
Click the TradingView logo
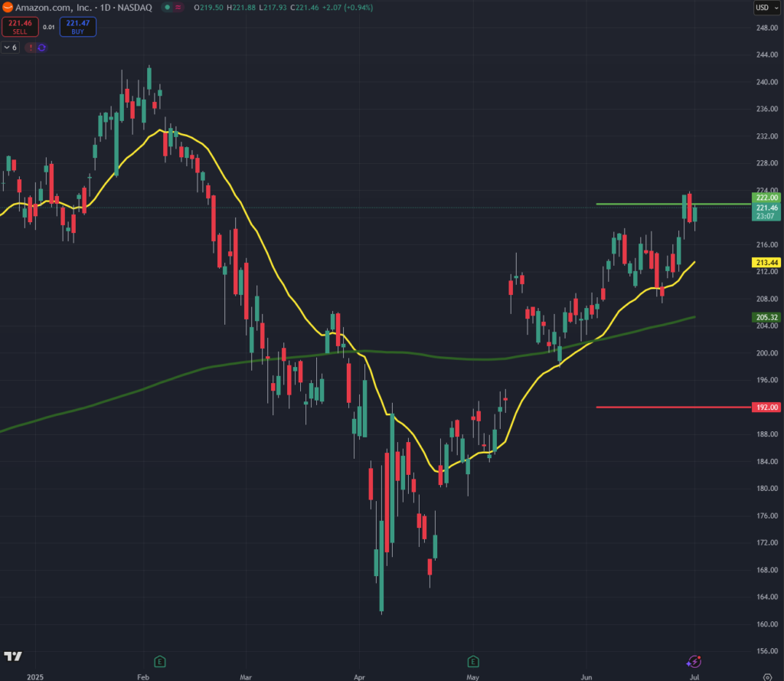click(x=13, y=656)
